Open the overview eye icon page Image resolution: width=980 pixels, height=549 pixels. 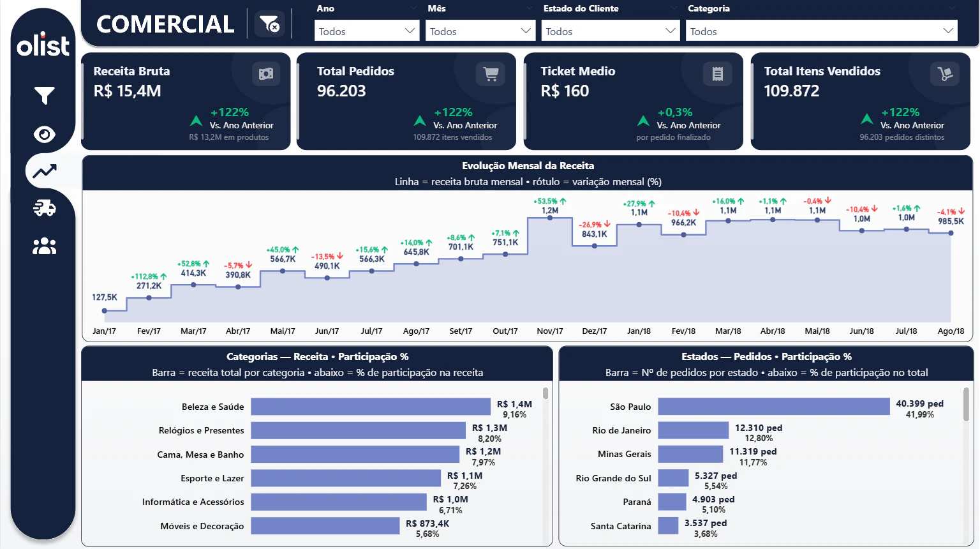tap(44, 134)
